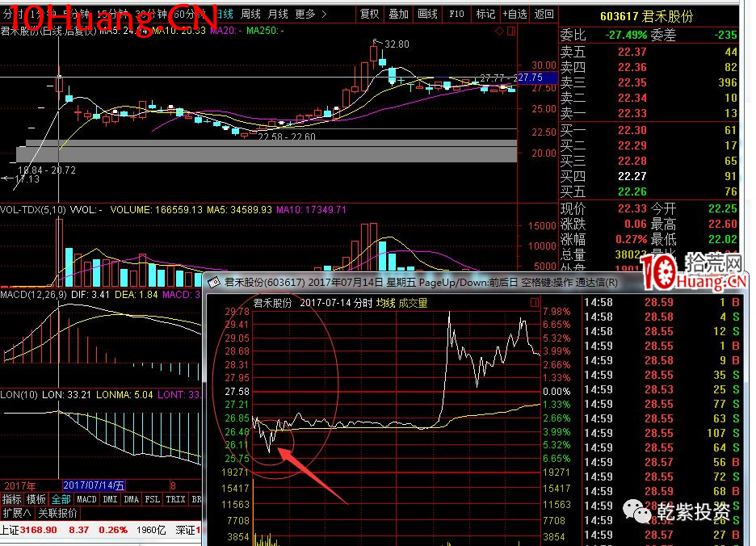Click the MACD(12,26,9) indicator label
The width and height of the screenshot is (756, 546).
coord(33,294)
